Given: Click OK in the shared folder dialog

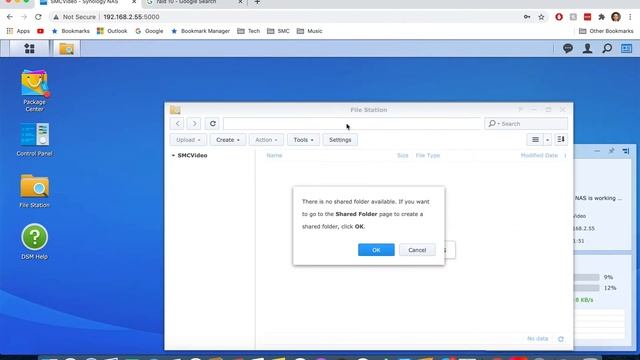Looking at the screenshot, I should pos(376,250).
